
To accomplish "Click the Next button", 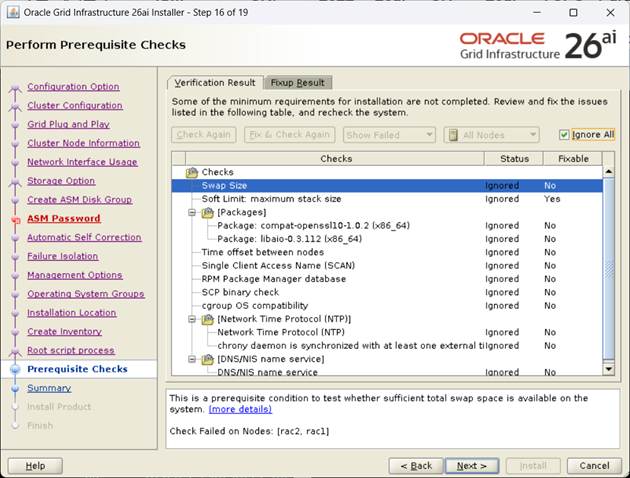I will pyautogui.click(x=472, y=466).
